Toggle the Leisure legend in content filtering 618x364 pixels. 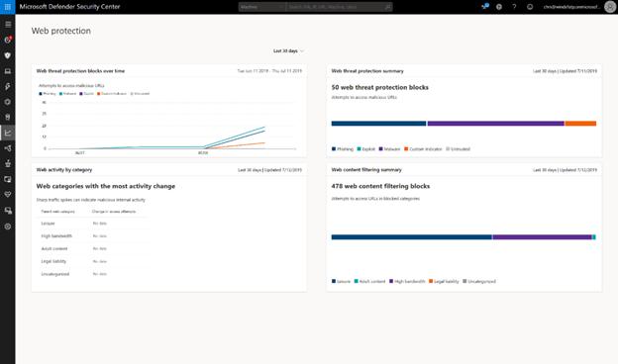(x=341, y=281)
